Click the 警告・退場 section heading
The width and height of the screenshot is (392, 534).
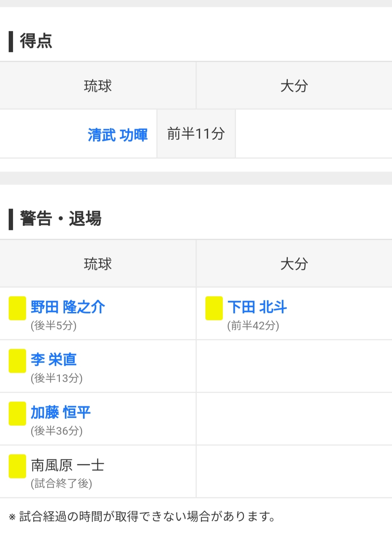click(x=61, y=219)
